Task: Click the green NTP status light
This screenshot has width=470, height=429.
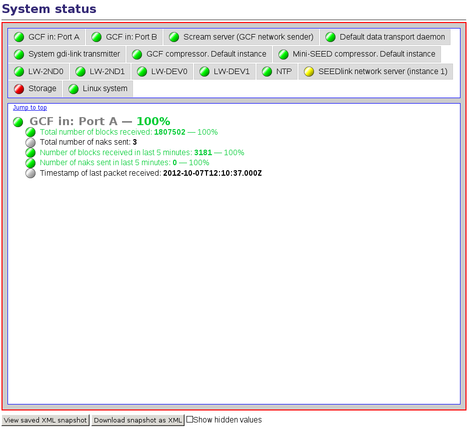Action: 267,72
